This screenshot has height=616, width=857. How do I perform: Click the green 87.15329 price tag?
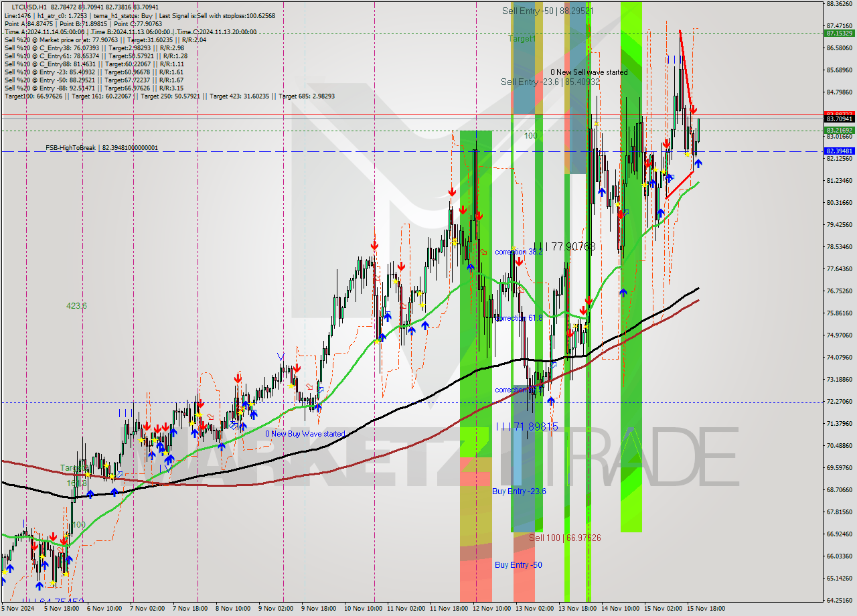click(839, 33)
